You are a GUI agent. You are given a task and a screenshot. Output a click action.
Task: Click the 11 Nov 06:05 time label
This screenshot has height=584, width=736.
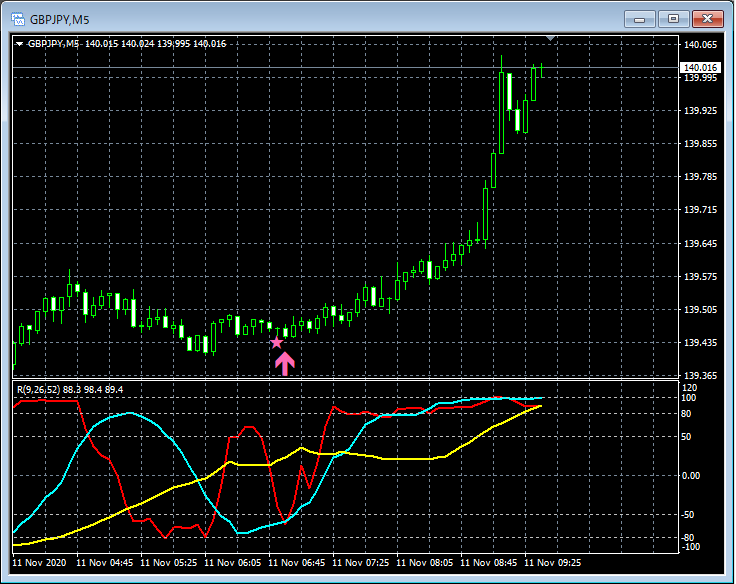pos(232,562)
